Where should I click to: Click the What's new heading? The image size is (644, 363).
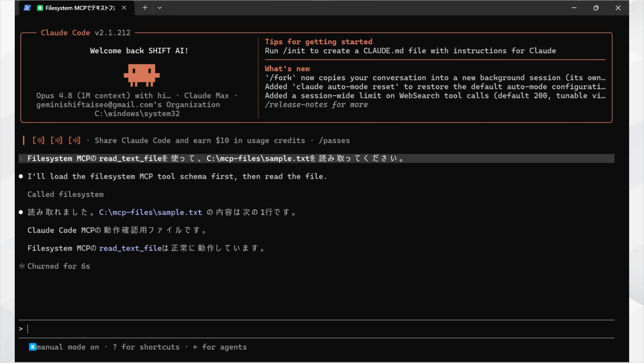point(287,69)
